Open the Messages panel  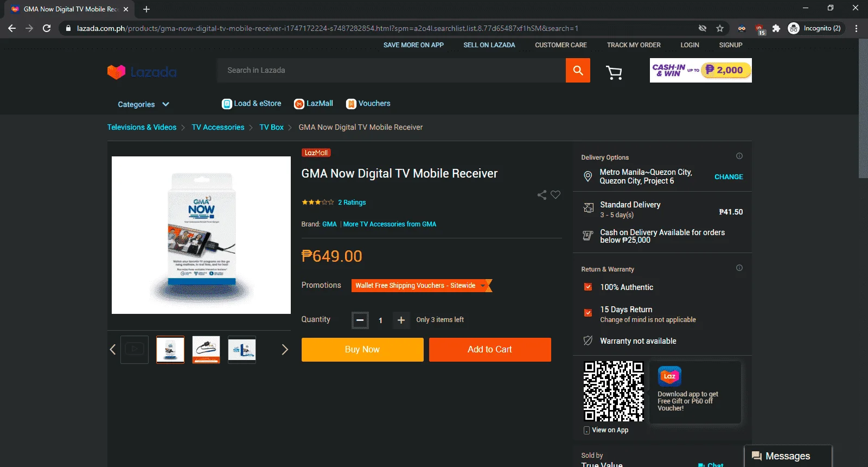click(788, 456)
